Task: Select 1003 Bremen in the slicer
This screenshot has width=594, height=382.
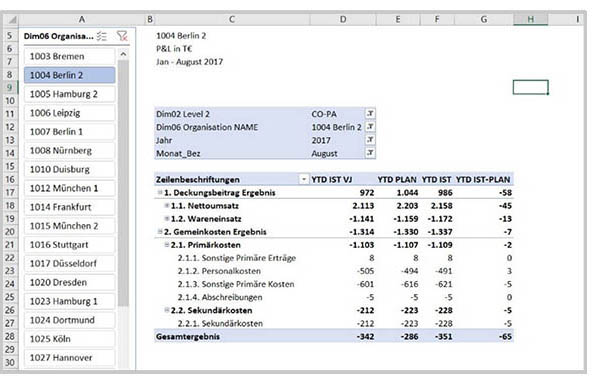Action: 70,56
